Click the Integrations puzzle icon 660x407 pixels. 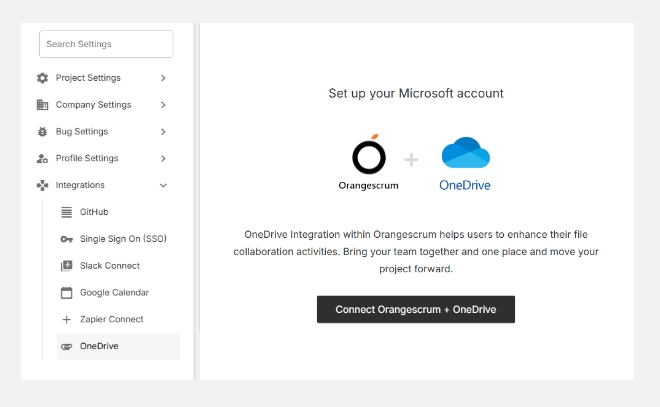(x=42, y=185)
